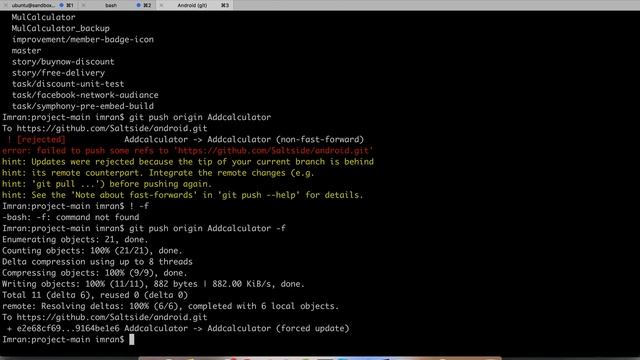This screenshot has width=640, height=360.
Task: Click the red '[rejected]' status text
Action: (41, 139)
